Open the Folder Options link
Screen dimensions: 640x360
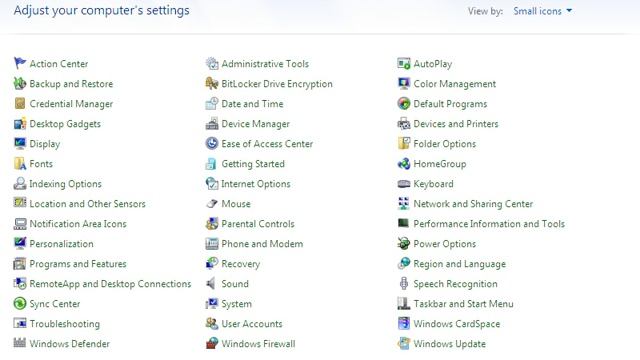tap(444, 144)
